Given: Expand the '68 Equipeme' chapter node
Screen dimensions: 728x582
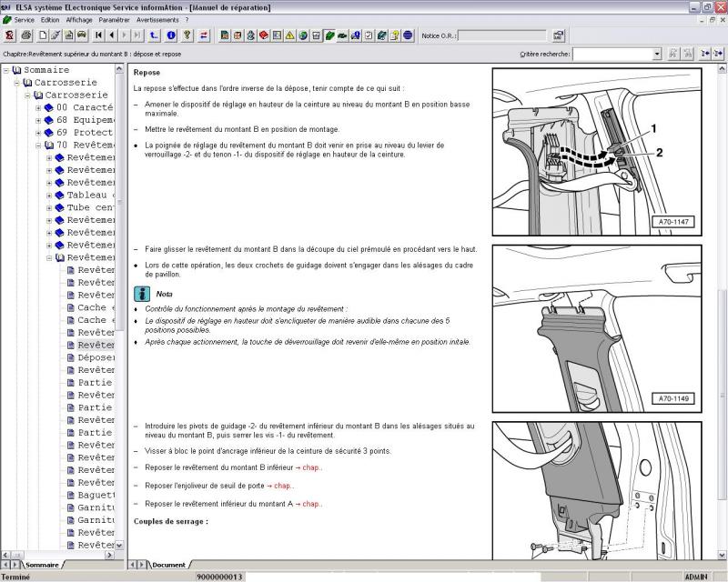Looking at the screenshot, I should point(38,120).
